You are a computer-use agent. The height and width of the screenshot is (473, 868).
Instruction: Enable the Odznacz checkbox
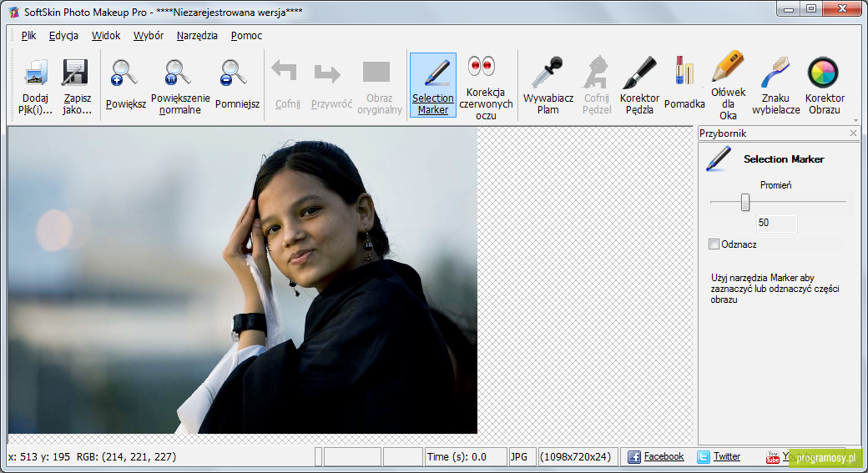714,244
